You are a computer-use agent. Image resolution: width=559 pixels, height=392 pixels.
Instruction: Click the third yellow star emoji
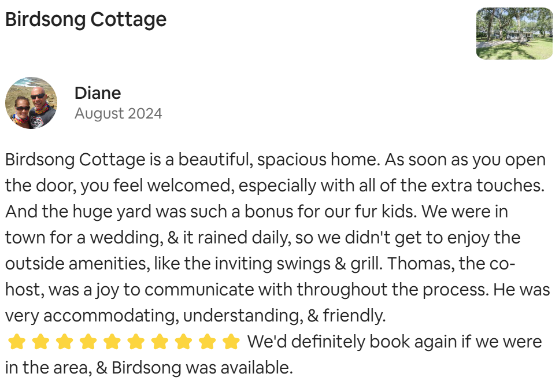click(65, 342)
